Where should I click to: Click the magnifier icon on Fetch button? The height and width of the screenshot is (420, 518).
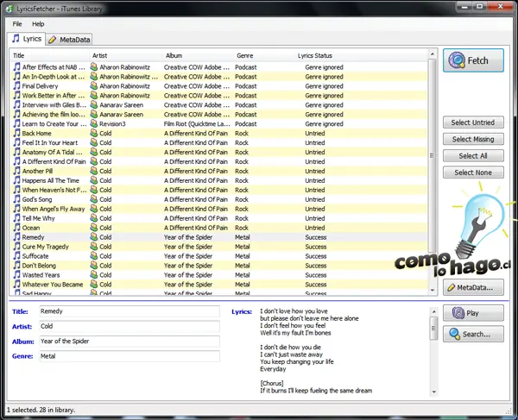point(457,60)
